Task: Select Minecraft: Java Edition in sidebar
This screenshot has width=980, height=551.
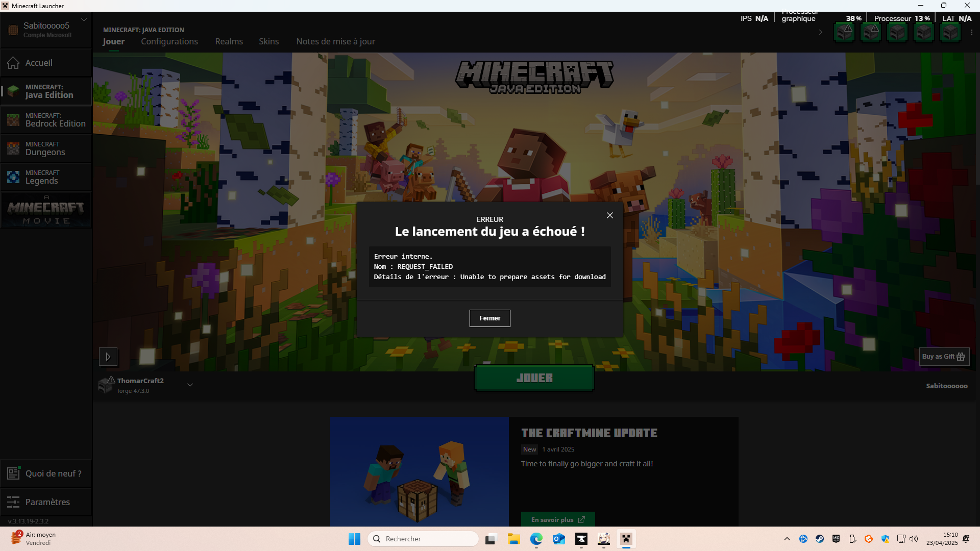Action: pyautogui.click(x=46, y=91)
